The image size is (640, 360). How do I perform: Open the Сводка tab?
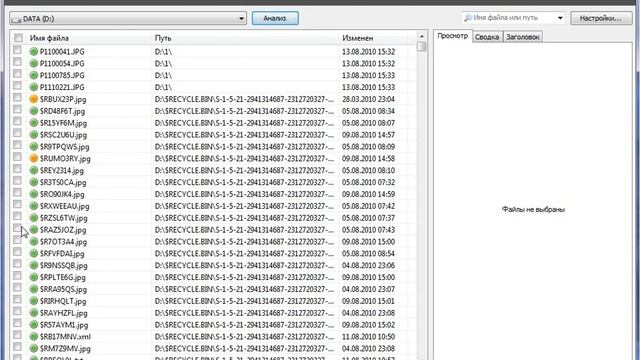487,37
